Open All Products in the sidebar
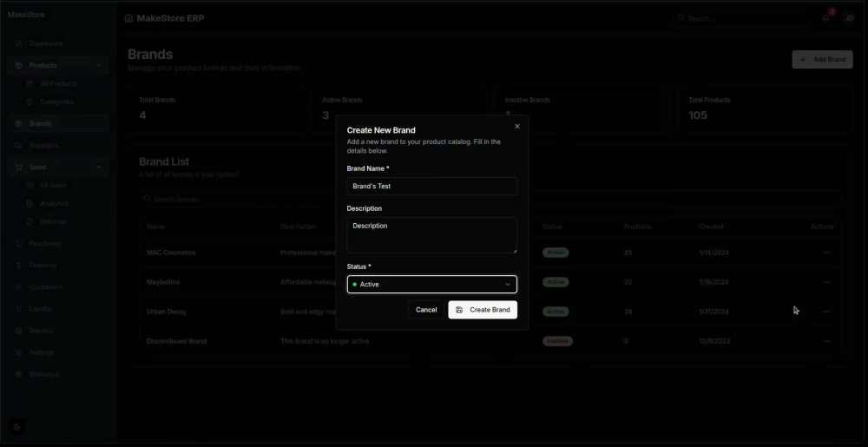Image resolution: width=868 pixels, height=447 pixels. (x=63, y=83)
